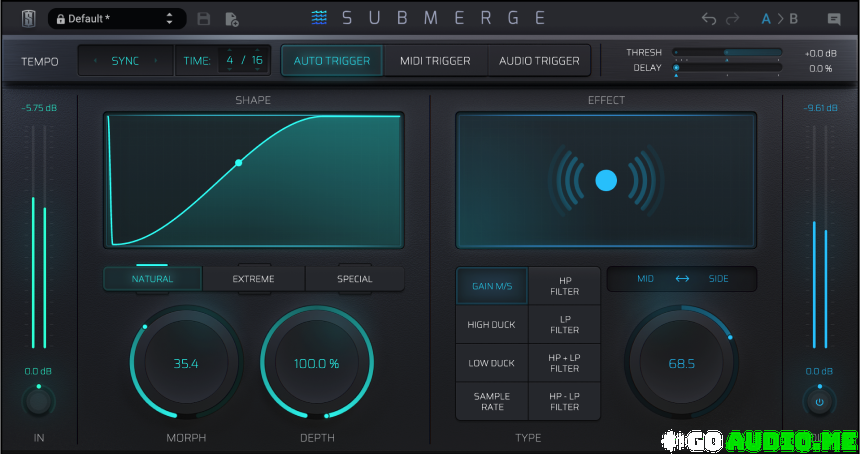
Task: Open the Default preset dropdown
Action: (116, 19)
